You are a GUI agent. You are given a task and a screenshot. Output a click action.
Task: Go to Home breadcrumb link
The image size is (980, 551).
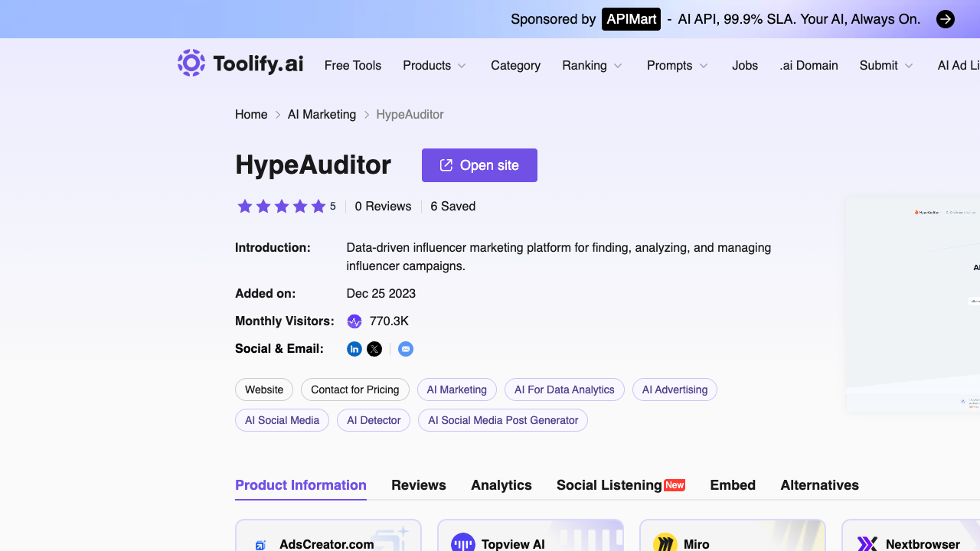[x=251, y=115]
